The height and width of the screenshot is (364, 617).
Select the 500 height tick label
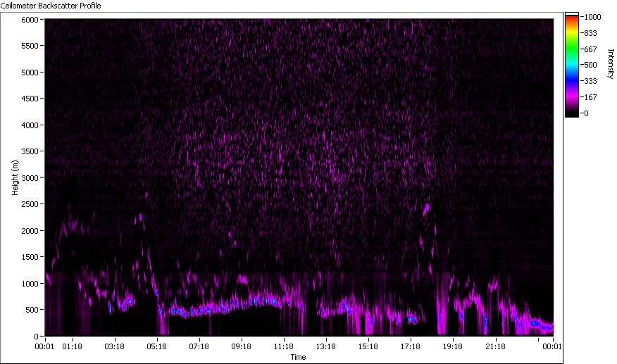[x=32, y=310]
